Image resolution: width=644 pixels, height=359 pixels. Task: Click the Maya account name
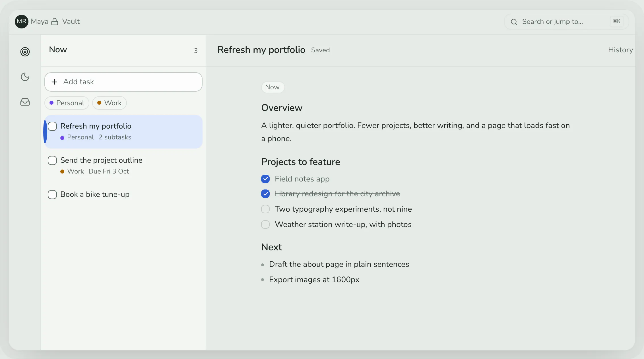tap(40, 22)
